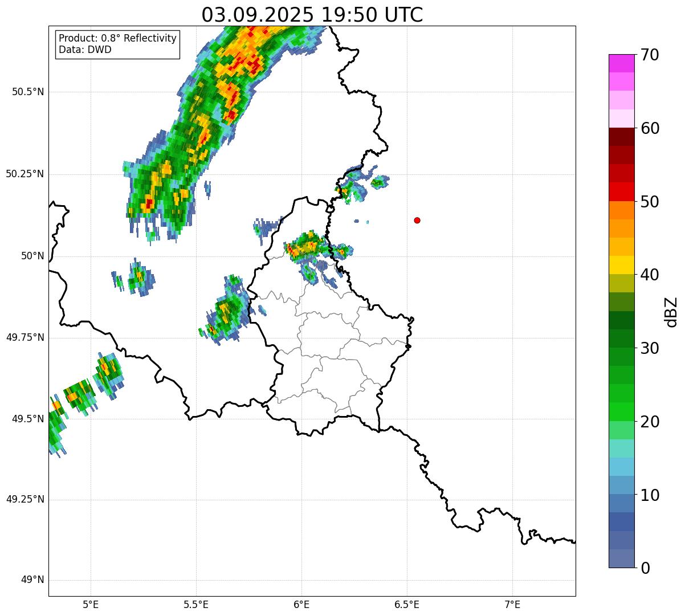Click the 6.5°E longitude label
This screenshot has height=616, width=685.
pyautogui.click(x=407, y=605)
